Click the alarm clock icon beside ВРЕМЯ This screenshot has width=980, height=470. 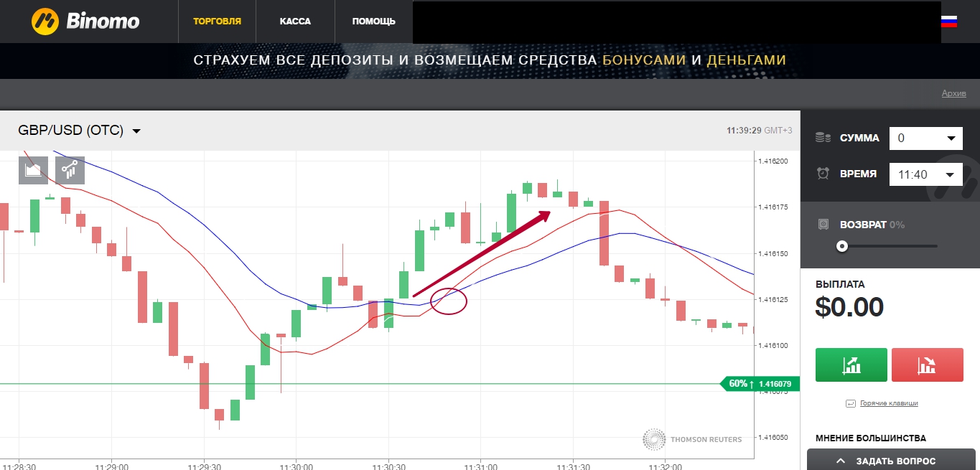tap(823, 174)
